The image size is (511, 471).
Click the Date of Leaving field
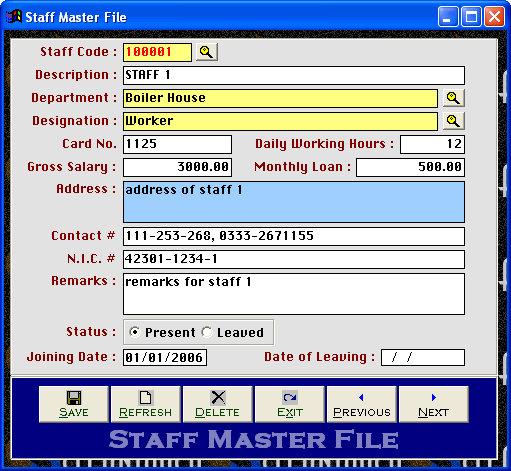point(423,358)
